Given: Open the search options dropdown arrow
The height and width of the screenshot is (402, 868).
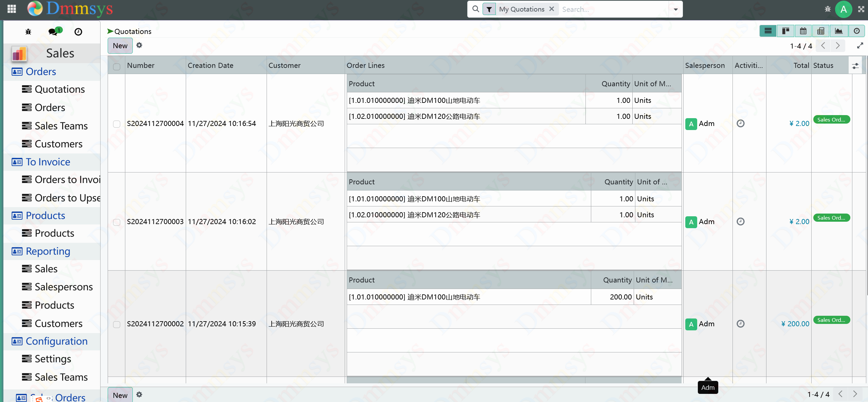Looking at the screenshot, I should click(676, 10).
